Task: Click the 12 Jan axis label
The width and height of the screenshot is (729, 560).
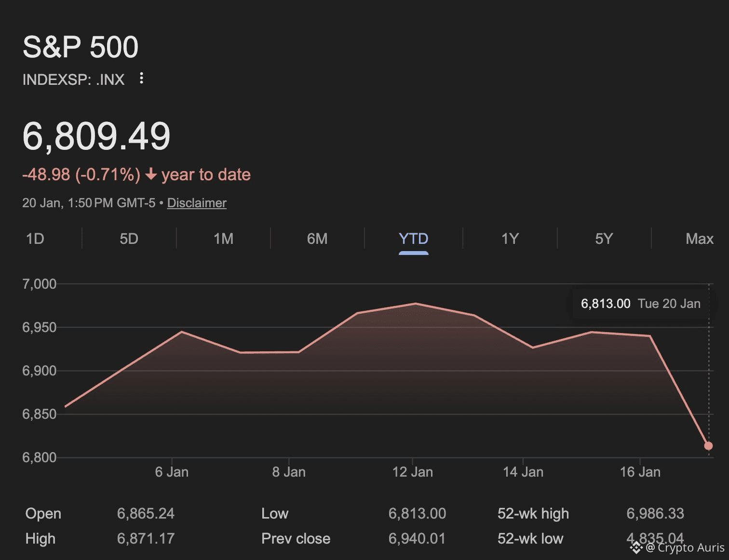Action: coord(413,472)
